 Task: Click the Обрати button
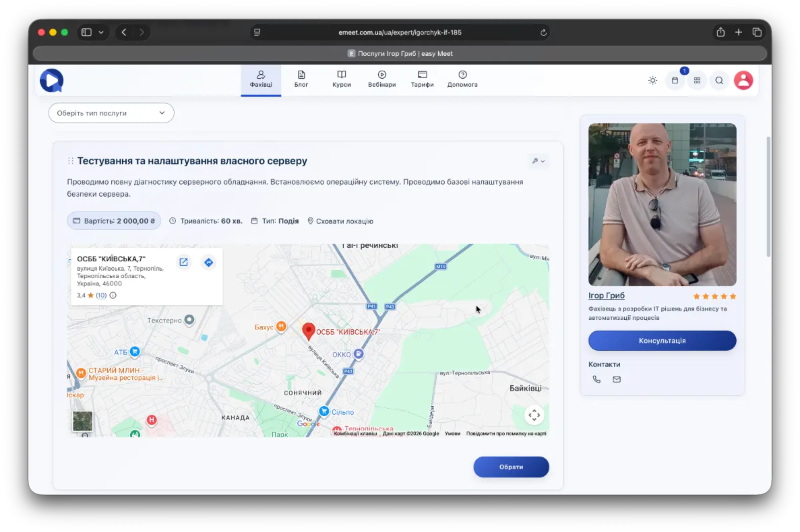pos(511,467)
